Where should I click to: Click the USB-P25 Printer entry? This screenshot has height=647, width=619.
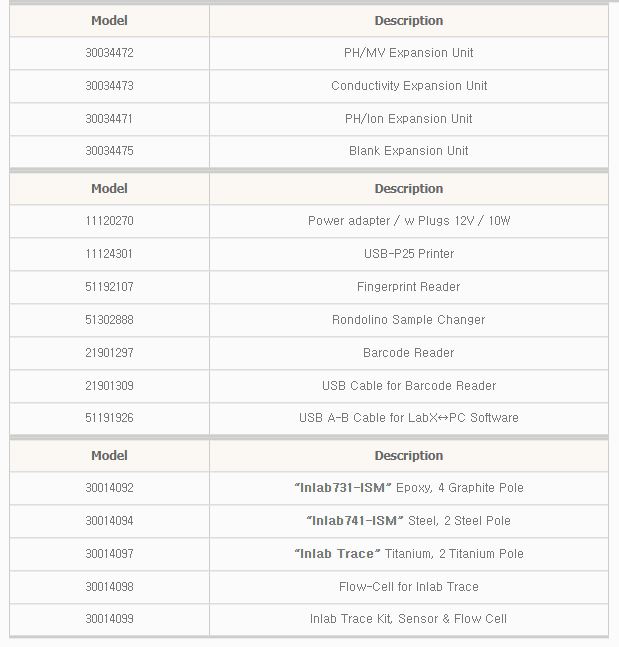[x=408, y=254]
